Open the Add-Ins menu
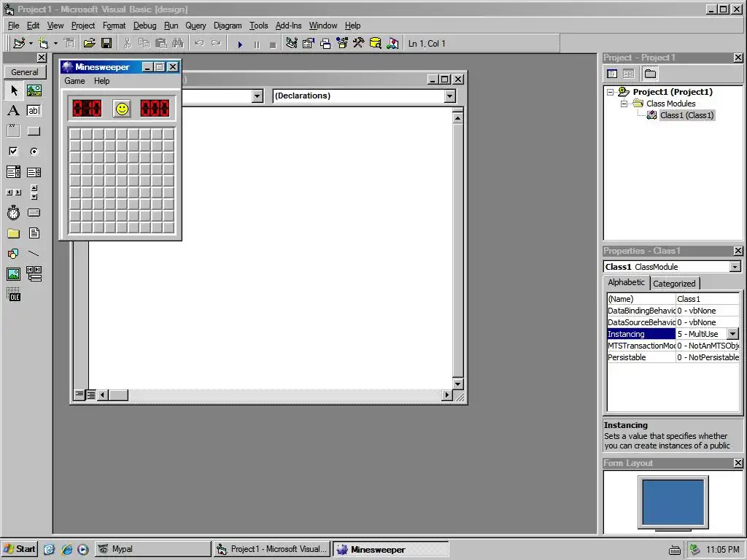This screenshot has height=560, width=747. click(288, 26)
